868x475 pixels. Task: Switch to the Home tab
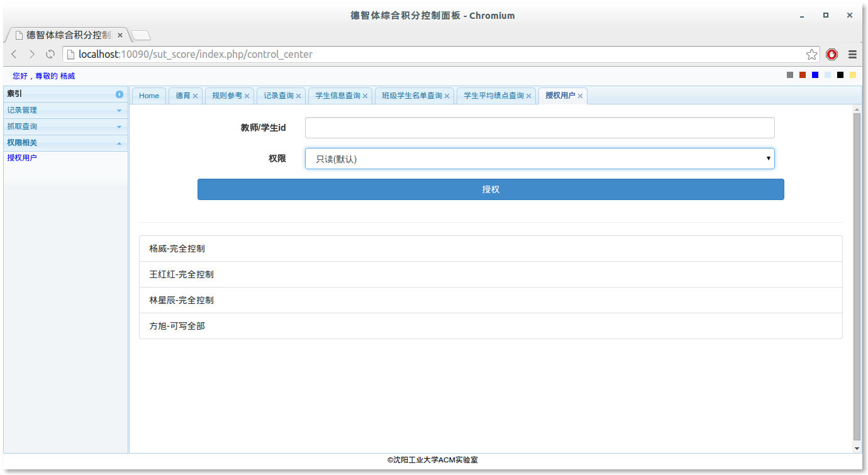pyautogui.click(x=149, y=96)
